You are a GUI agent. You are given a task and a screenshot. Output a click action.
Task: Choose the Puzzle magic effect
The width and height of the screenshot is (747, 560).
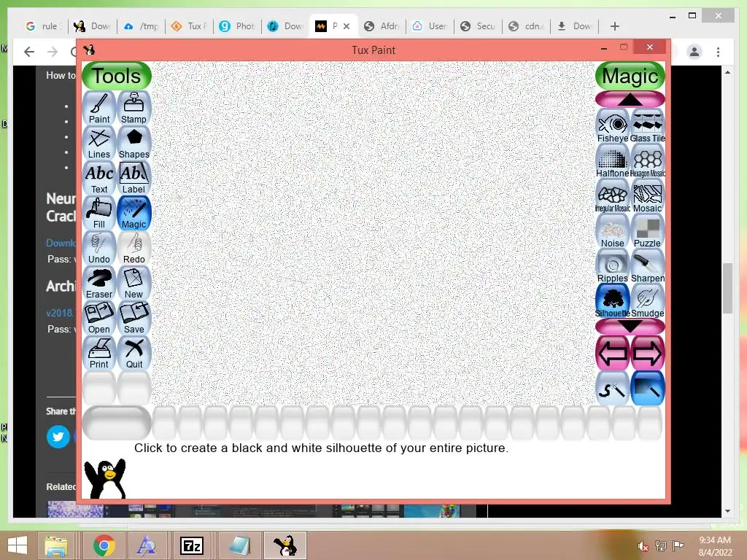pos(648,231)
